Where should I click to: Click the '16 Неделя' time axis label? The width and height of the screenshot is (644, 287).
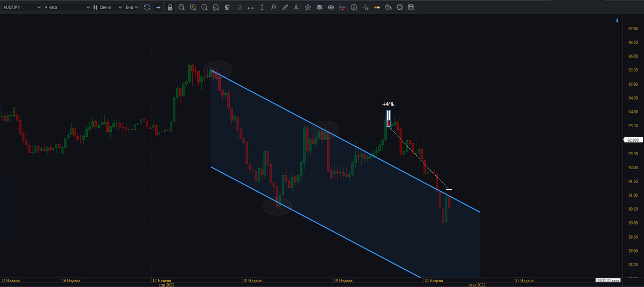click(70, 281)
